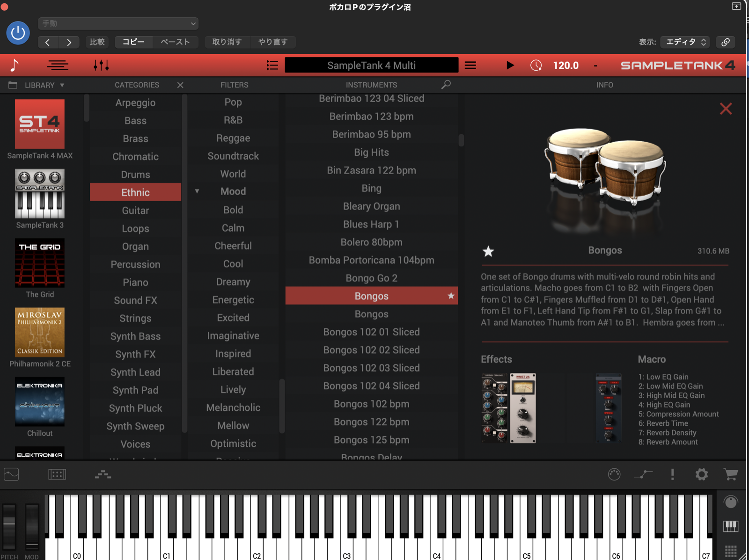Select the Voices category
Viewport: 749px width, 560px height.
pos(135,444)
